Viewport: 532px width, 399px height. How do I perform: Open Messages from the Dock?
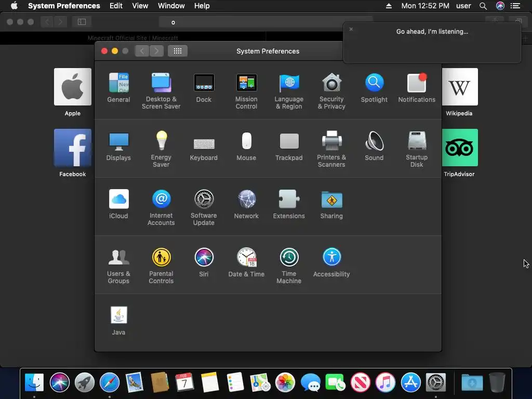311,382
